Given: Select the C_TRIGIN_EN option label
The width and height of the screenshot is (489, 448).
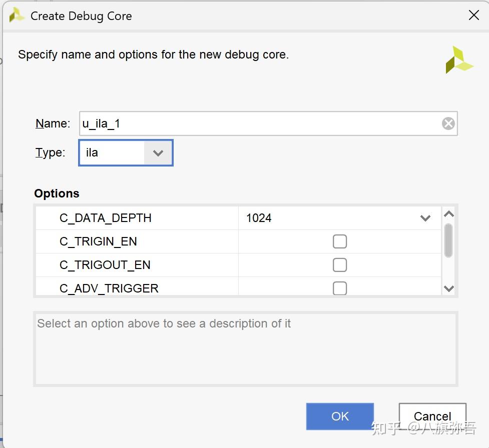Looking at the screenshot, I should pyautogui.click(x=98, y=241).
